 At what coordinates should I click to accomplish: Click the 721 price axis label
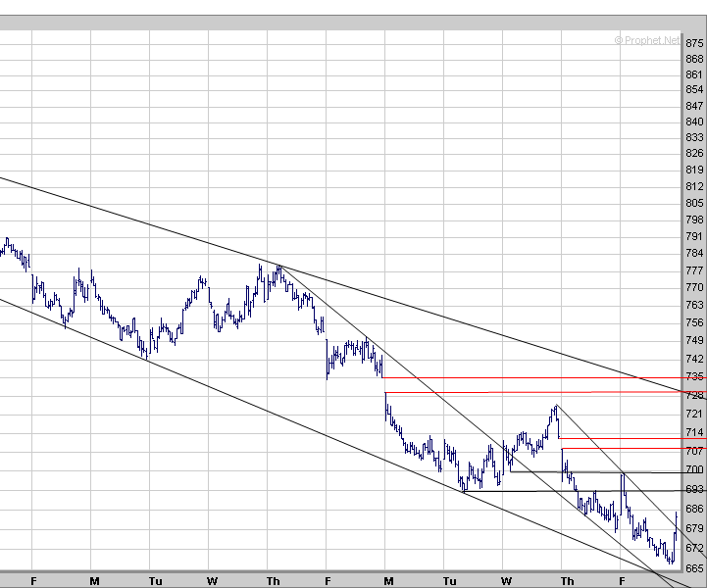(x=694, y=415)
